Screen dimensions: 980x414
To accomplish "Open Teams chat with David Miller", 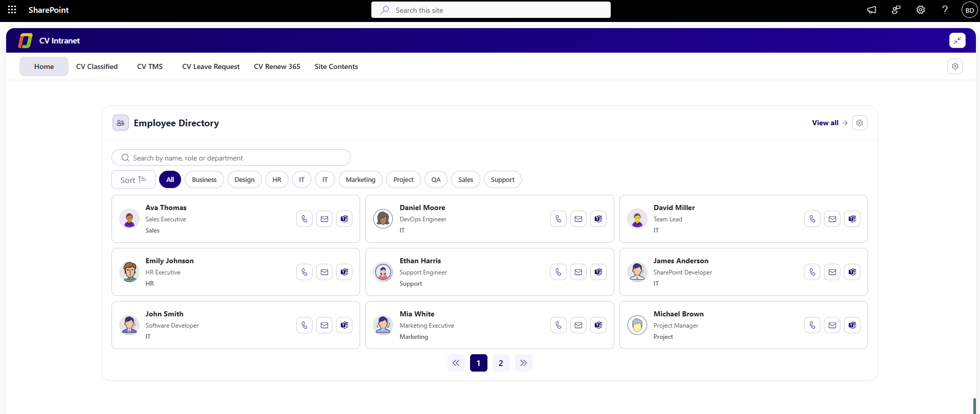I will click(852, 219).
